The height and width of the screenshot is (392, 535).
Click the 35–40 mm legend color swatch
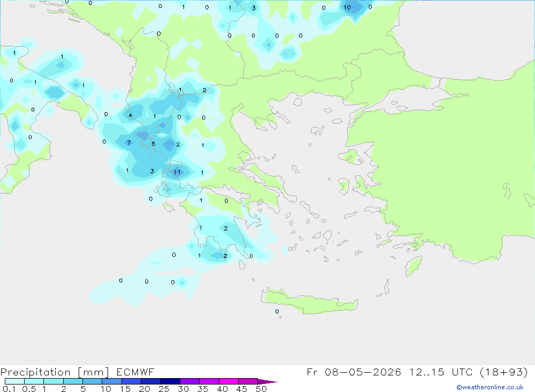(209, 381)
